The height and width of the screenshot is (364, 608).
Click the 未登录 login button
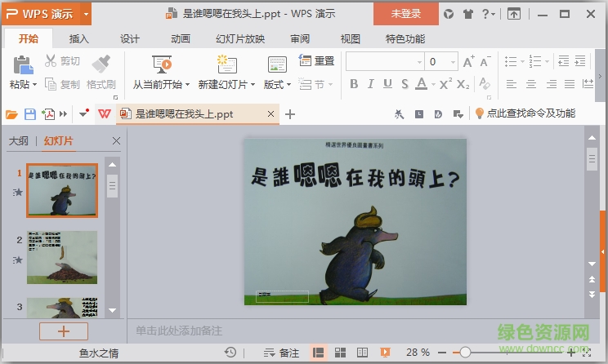pos(406,13)
